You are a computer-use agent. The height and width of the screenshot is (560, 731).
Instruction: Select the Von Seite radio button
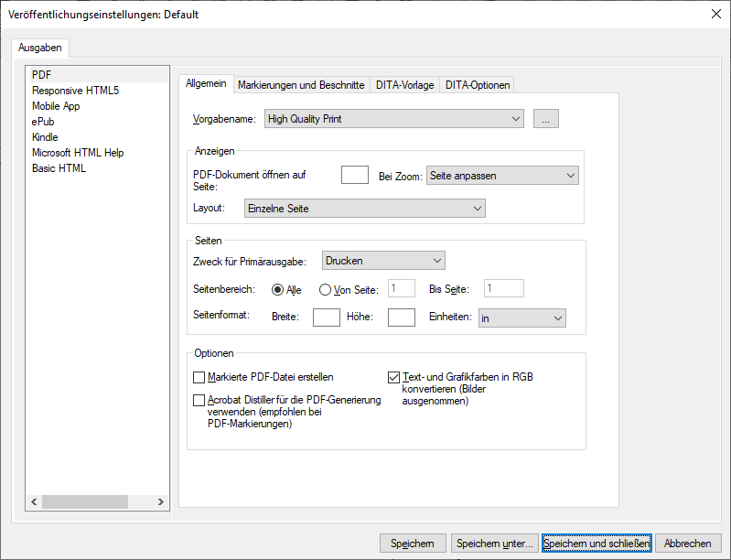(x=325, y=289)
